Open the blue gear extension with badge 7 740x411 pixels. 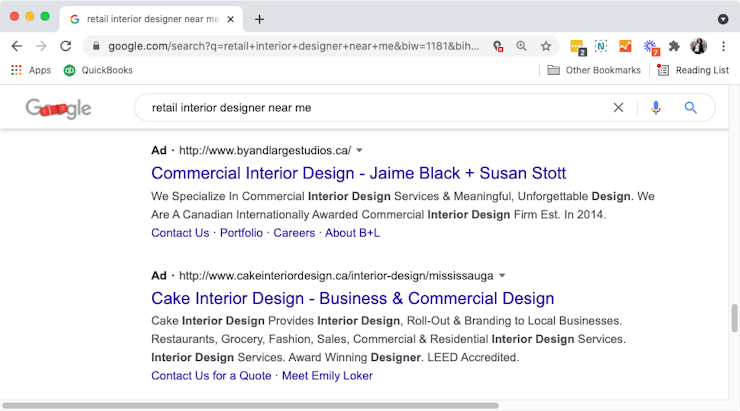click(x=651, y=47)
